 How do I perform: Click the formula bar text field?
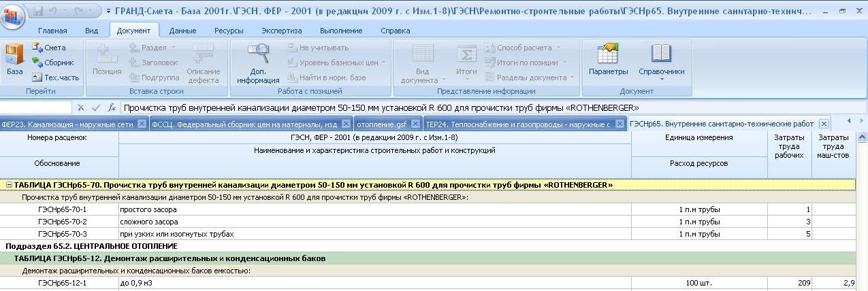pyautogui.click(x=494, y=107)
